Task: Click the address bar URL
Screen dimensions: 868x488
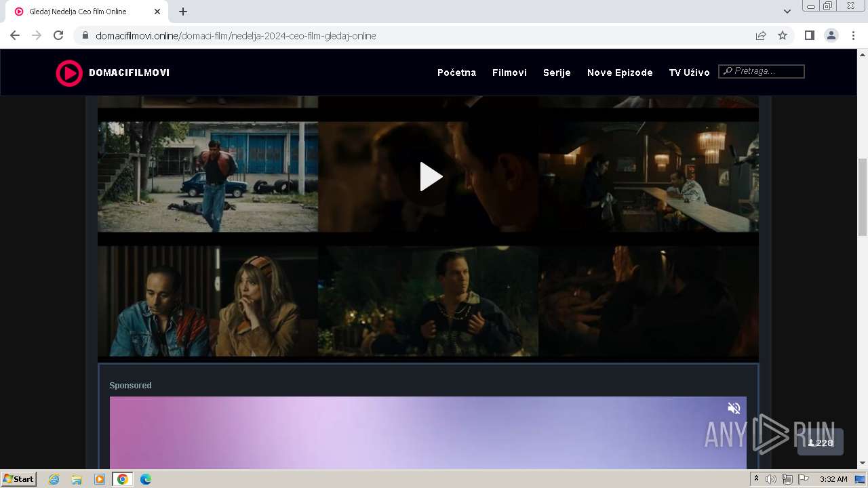Action: 236,36
